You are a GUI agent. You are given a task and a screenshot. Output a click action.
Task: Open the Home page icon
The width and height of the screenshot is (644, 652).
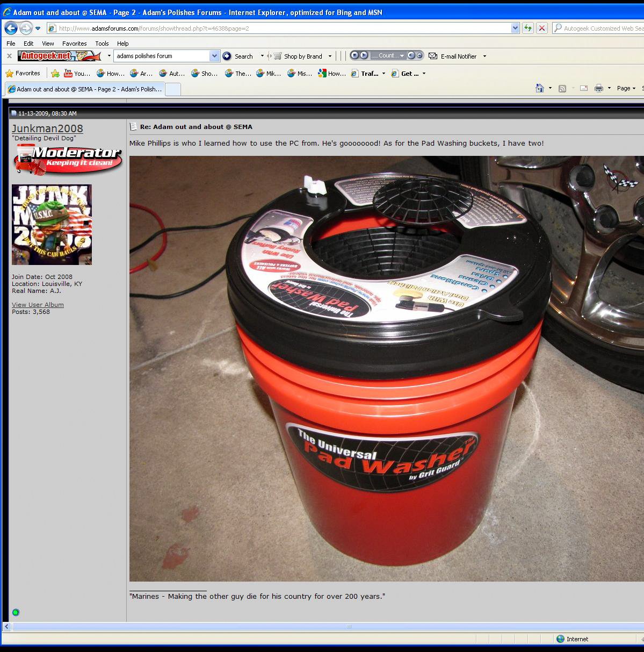[x=540, y=89]
